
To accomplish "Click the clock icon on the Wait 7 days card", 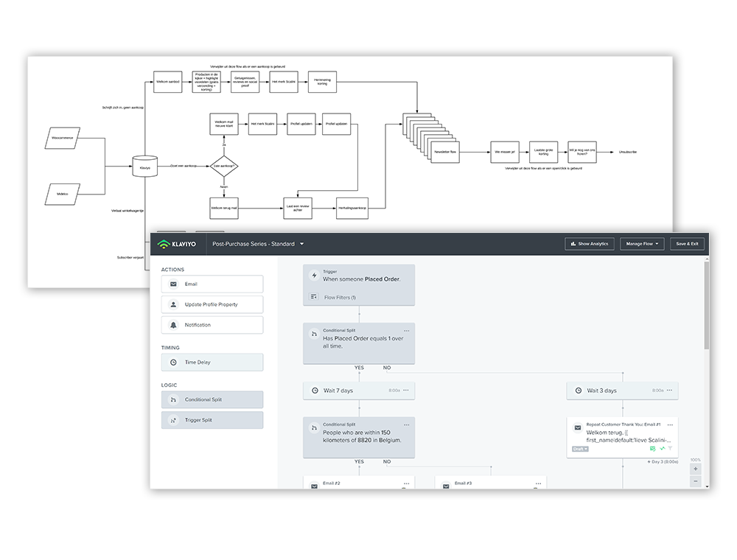I will (x=315, y=391).
